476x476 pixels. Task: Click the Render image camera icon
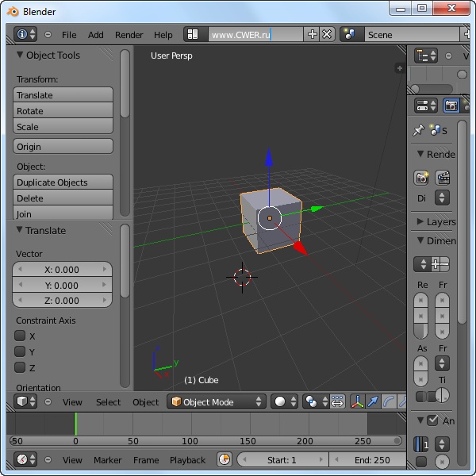point(421,178)
